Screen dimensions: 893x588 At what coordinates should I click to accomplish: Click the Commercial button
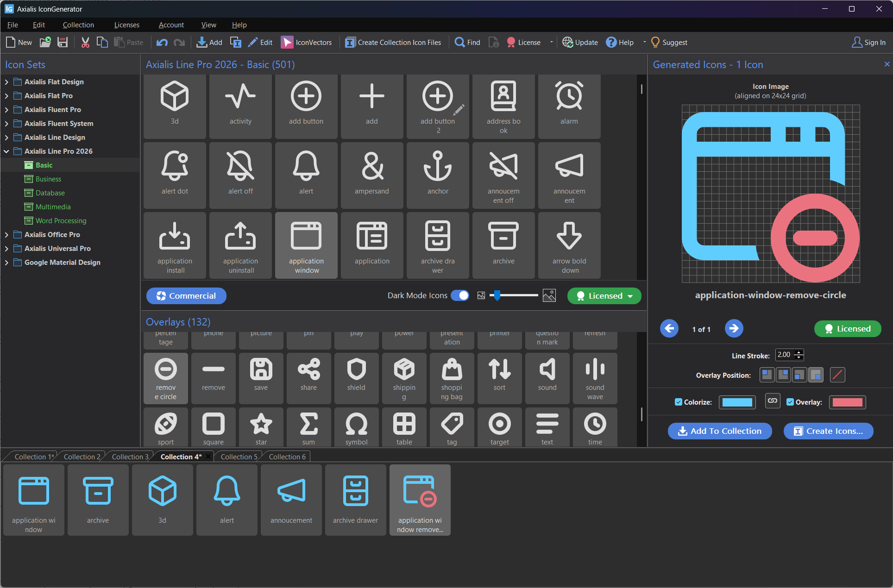(x=186, y=296)
